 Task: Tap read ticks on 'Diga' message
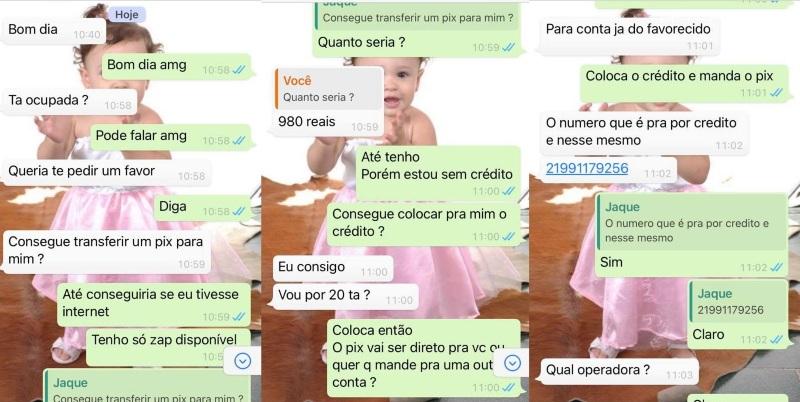pos(239,211)
